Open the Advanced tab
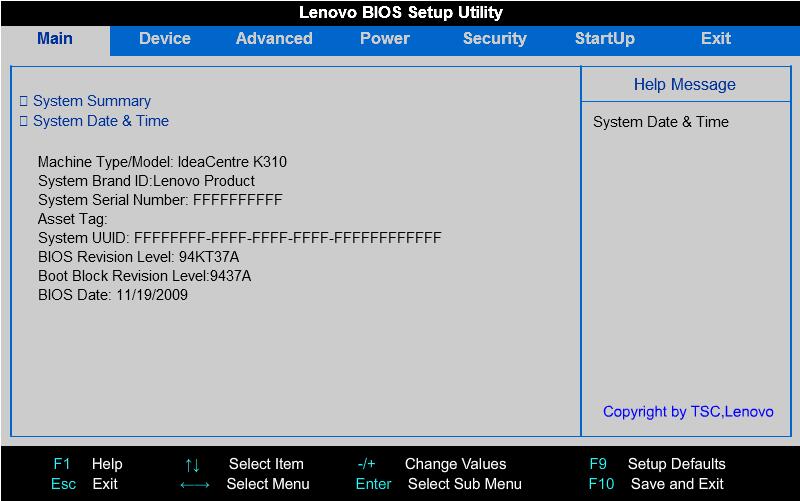Screen dimensions: 800x501 (274, 39)
